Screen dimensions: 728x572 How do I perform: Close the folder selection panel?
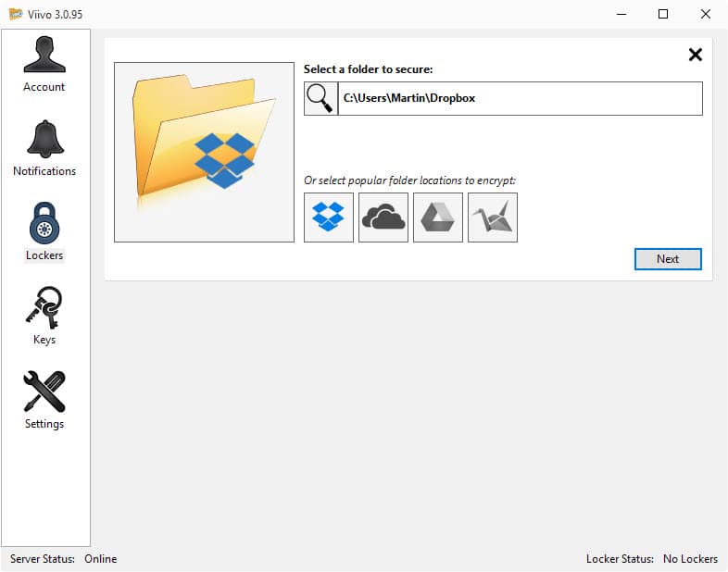695,55
